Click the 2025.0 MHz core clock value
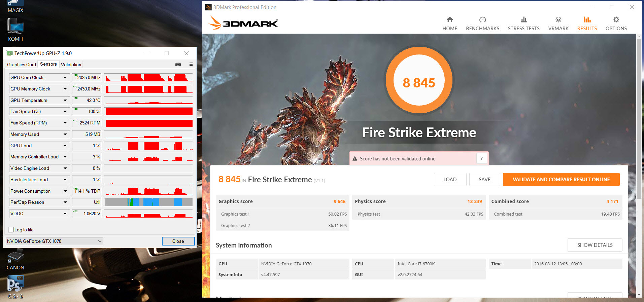Image resolution: width=644 pixels, height=302 pixels. pos(89,78)
